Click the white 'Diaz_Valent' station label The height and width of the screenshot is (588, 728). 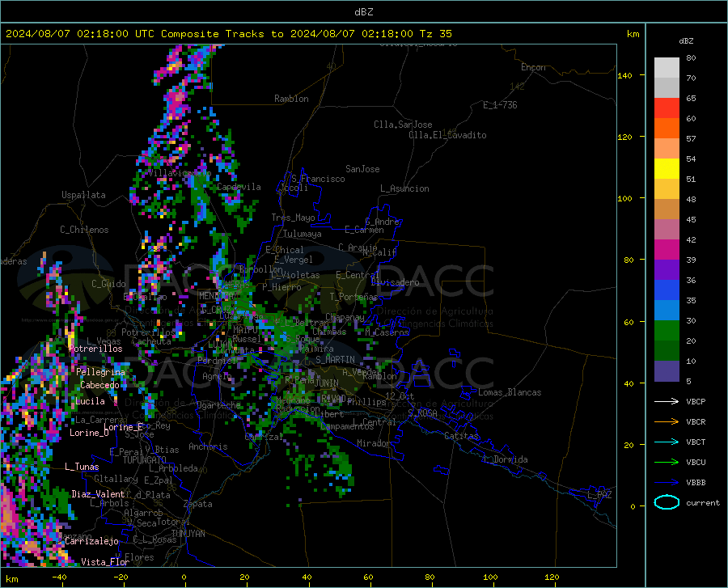click(98, 494)
